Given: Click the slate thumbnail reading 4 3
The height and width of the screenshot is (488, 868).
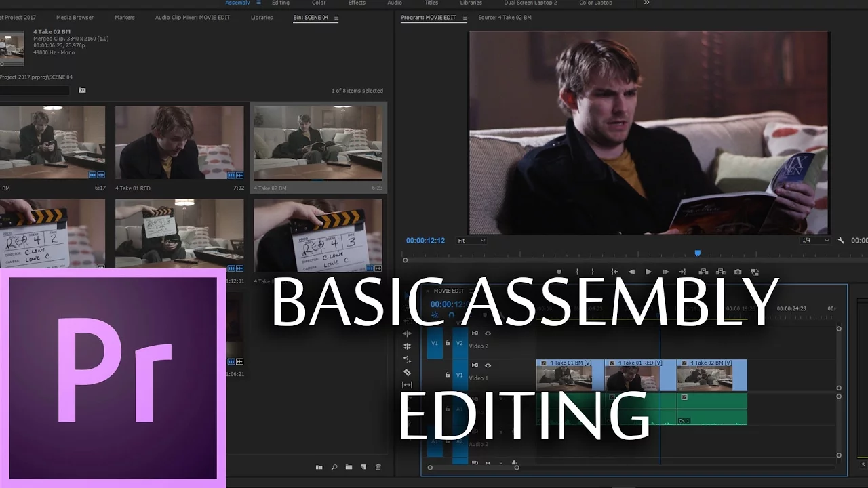Looking at the screenshot, I should pyautogui.click(x=318, y=235).
